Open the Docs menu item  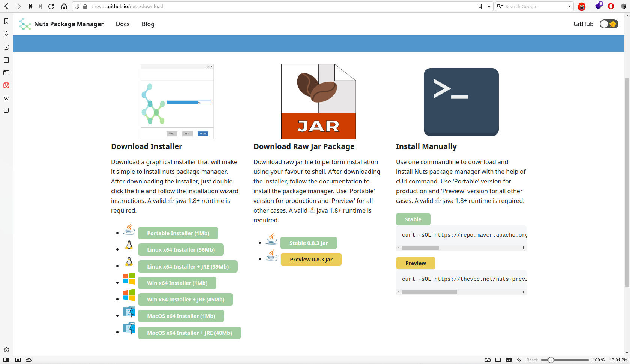click(x=123, y=24)
